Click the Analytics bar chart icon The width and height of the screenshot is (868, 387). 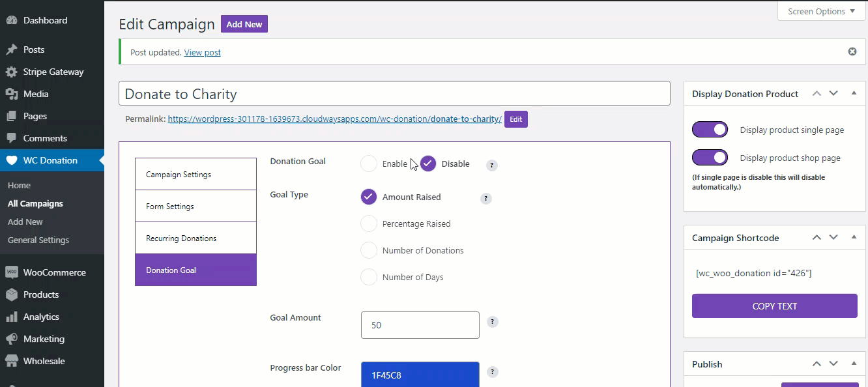(x=12, y=317)
